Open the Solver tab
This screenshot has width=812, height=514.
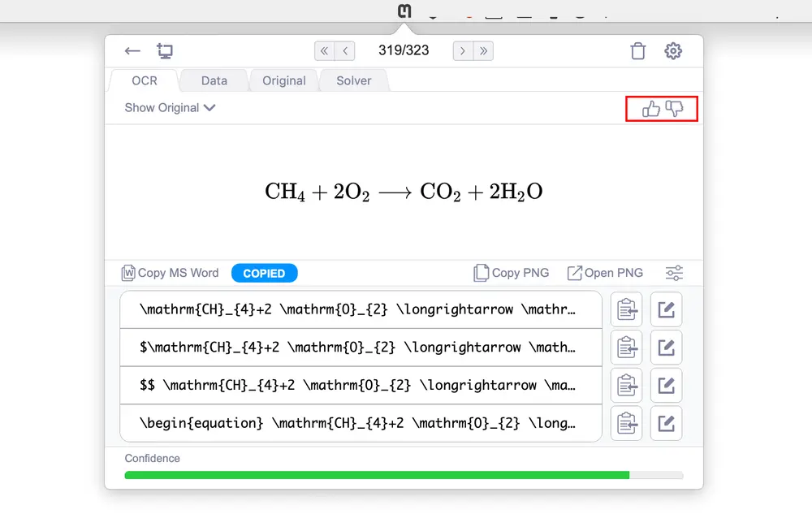354,80
